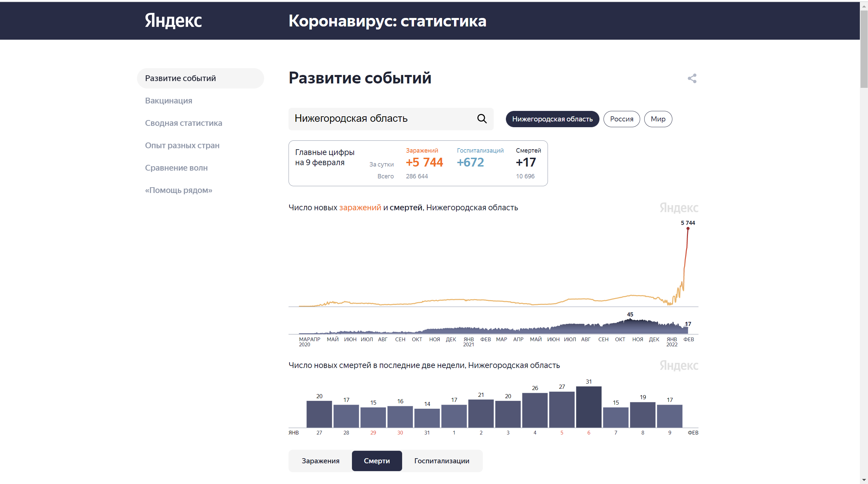Select Развитие событий in the sidebar
This screenshot has height=484, width=868.
[200, 78]
